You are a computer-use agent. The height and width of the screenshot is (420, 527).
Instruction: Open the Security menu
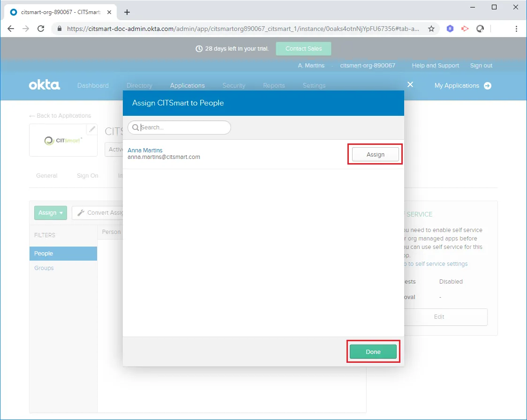233,86
